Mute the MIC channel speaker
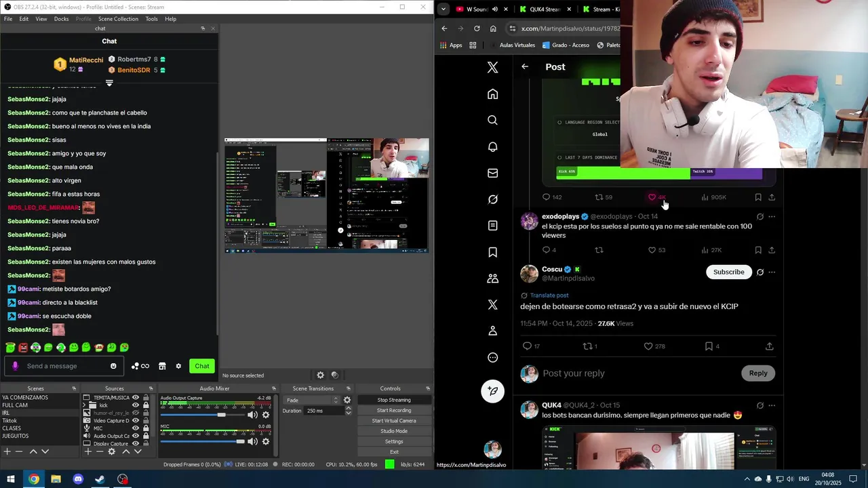Viewport: 868px width, 488px height. pyautogui.click(x=252, y=441)
